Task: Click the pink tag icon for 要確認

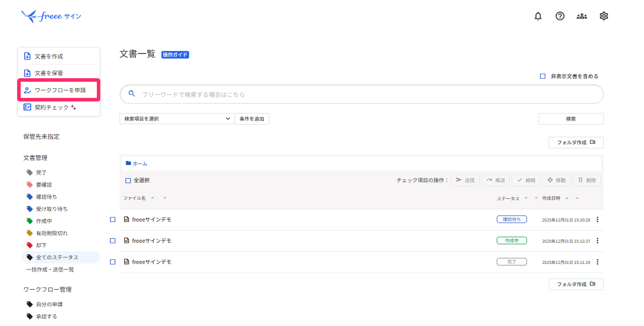Action: pos(30,185)
